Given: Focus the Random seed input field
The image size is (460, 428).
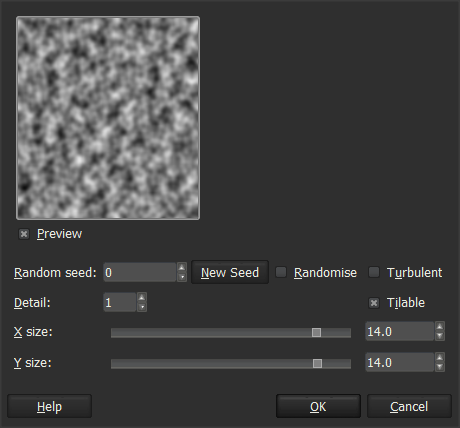Looking at the screenshot, I should [x=140, y=272].
